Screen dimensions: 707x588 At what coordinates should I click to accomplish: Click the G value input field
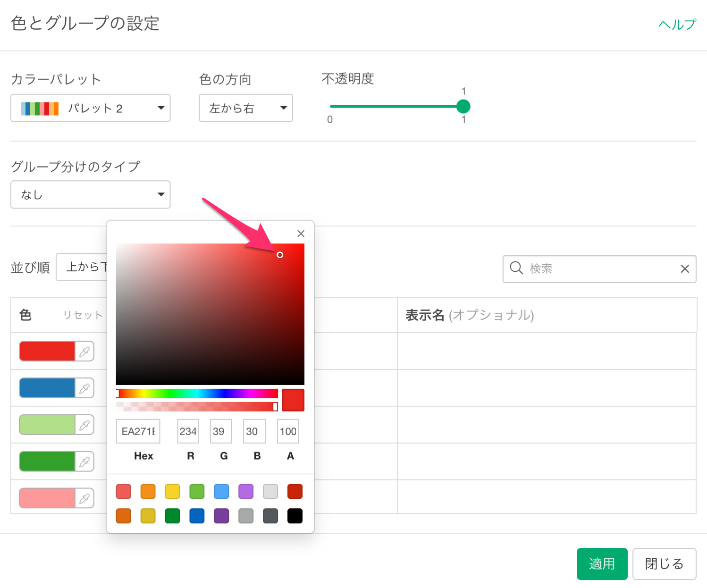221,431
